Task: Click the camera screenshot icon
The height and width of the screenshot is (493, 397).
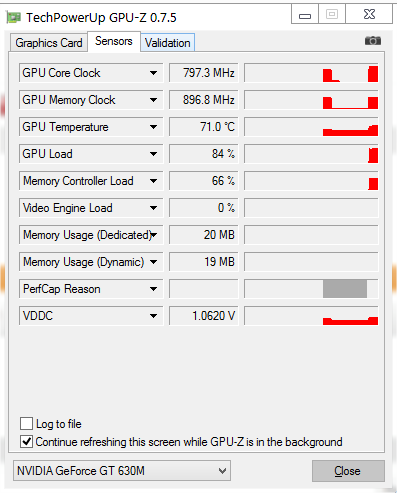Action: point(373,41)
